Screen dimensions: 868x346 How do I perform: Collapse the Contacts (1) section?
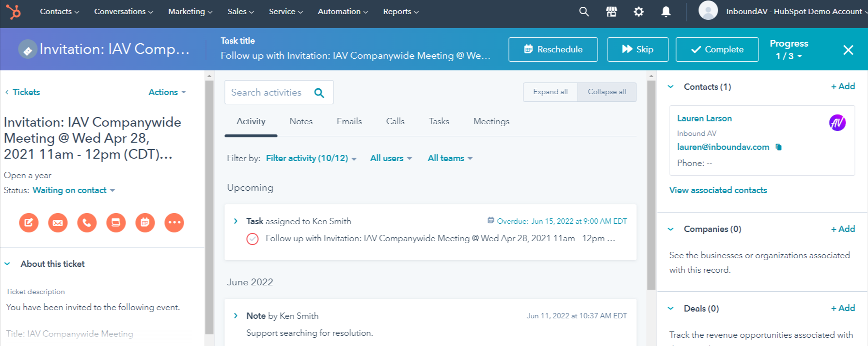[671, 87]
